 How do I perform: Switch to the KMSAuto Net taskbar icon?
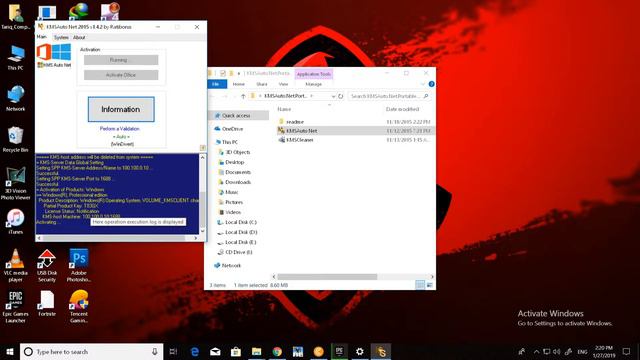click(x=381, y=351)
